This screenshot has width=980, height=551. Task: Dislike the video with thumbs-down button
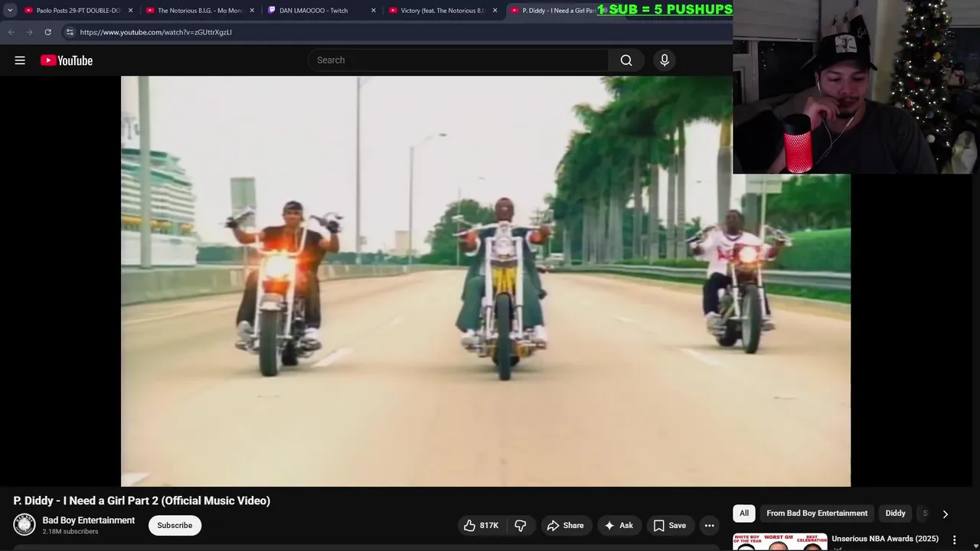[x=521, y=526]
